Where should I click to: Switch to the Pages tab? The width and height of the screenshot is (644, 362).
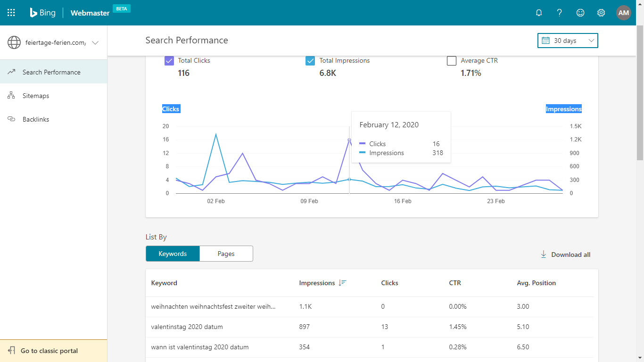click(226, 254)
